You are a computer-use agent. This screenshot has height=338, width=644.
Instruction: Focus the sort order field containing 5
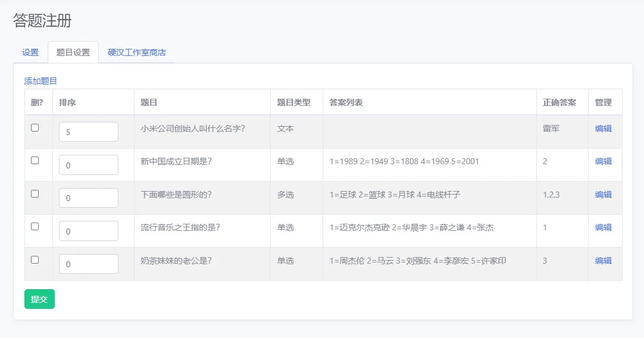pyautogui.click(x=89, y=132)
